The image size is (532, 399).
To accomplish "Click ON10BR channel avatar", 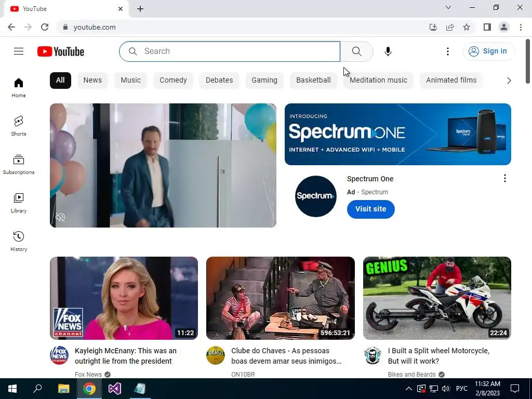I will pyautogui.click(x=216, y=355).
